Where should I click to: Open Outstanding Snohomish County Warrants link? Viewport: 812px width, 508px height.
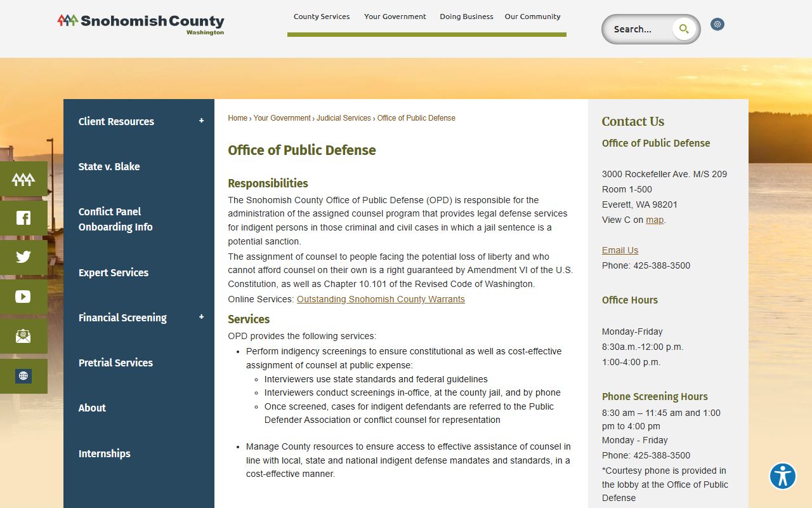coord(381,299)
